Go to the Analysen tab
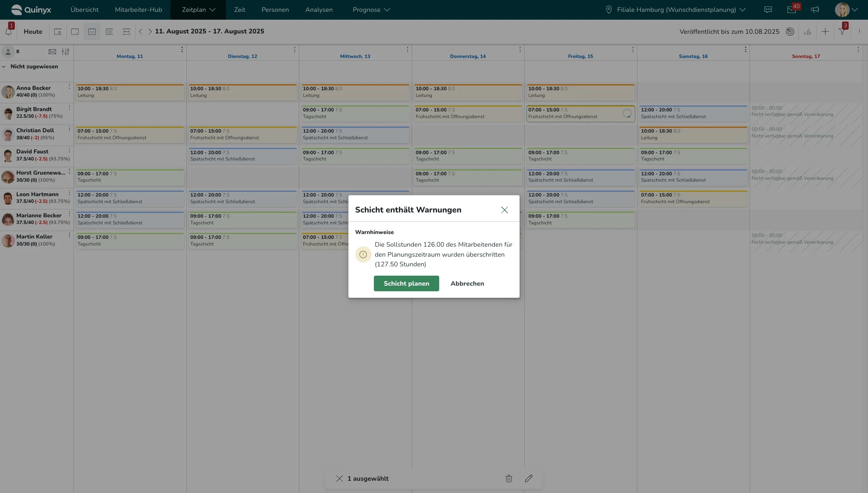Image resolution: width=868 pixels, height=493 pixels. pyautogui.click(x=319, y=10)
